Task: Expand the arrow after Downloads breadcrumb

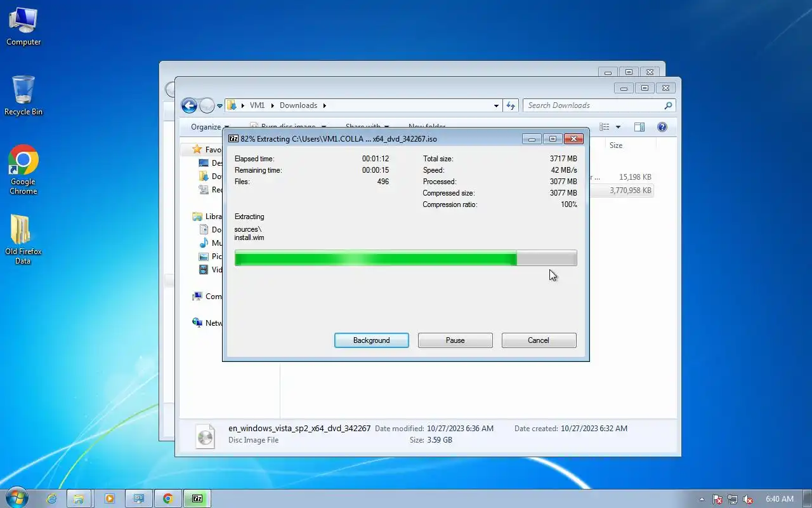Action: click(x=324, y=105)
